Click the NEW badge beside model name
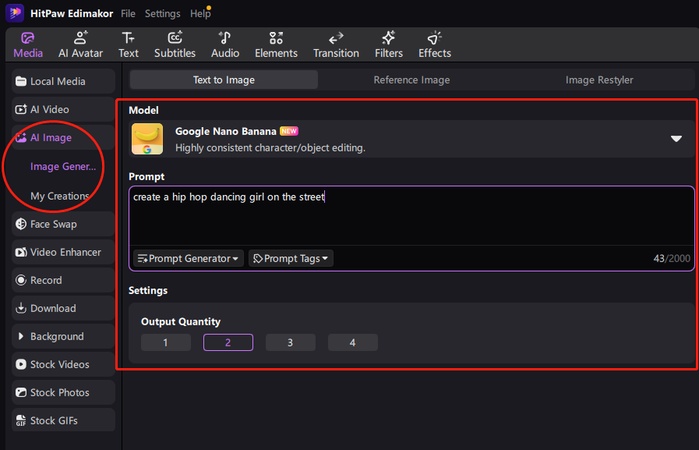This screenshot has width=699, height=450. click(x=289, y=131)
